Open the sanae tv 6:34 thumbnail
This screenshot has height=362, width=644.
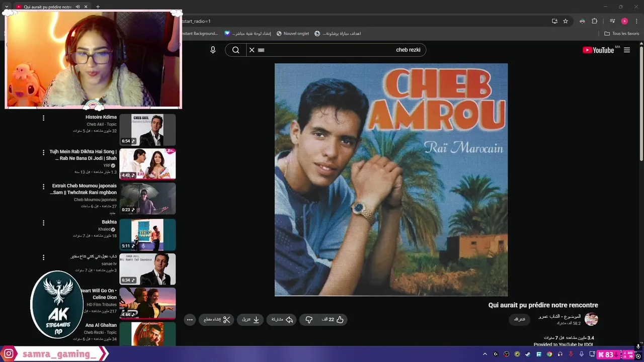coord(147,269)
